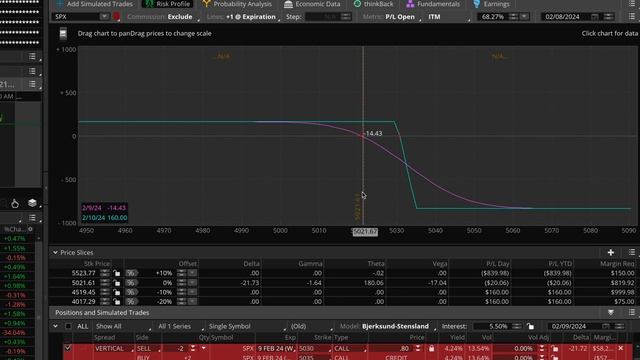The image size is (640, 360).
Task: Adjust the 68.27% probability stepper
Action: click(513, 17)
